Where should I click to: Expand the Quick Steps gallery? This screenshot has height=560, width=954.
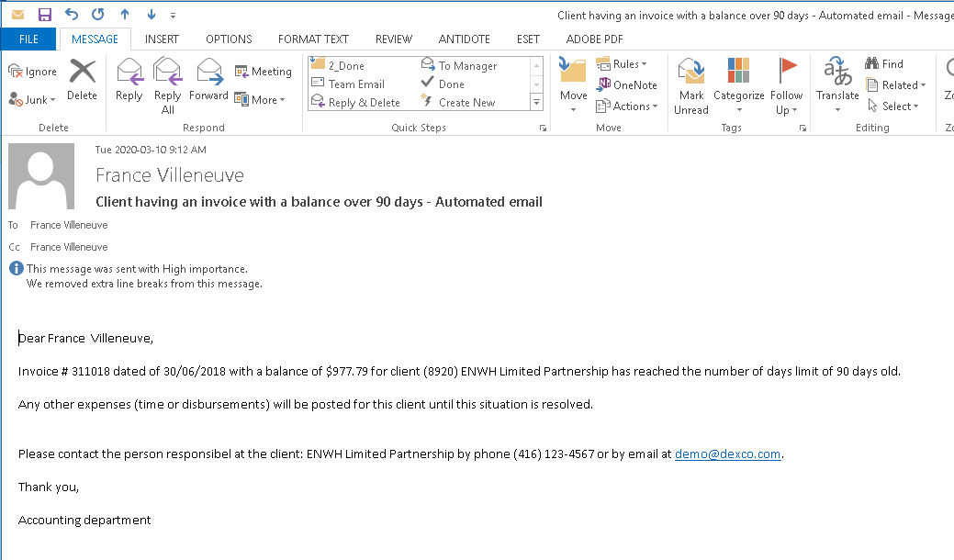[536, 103]
